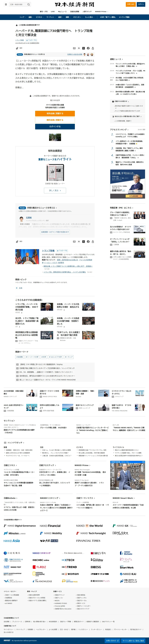Screen dimensions: 149x644
Task: Click the mail icon above トランプ政権 topic
Action: (x=74, y=241)
